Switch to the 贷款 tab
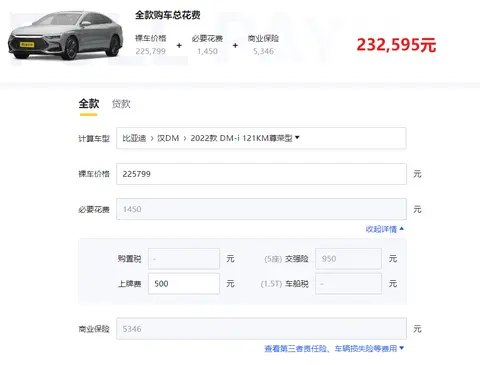The width and height of the screenshot is (480, 365). tap(121, 104)
